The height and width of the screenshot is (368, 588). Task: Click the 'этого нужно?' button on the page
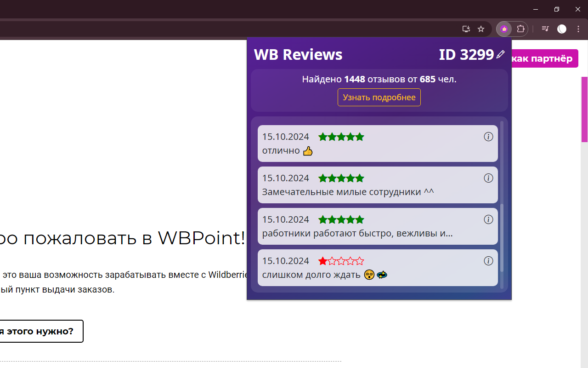click(x=41, y=331)
